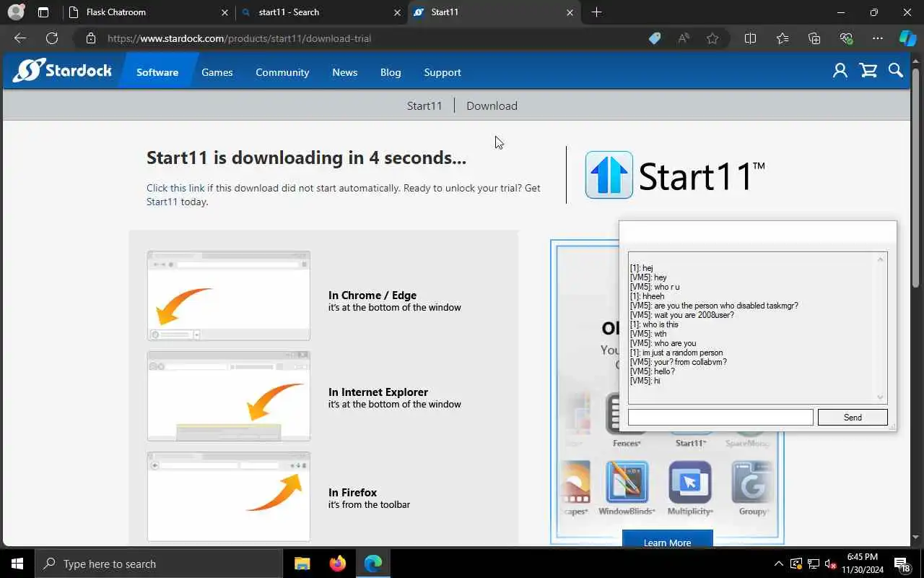Open the volume tray icon
924x578 pixels.
coord(831,564)
